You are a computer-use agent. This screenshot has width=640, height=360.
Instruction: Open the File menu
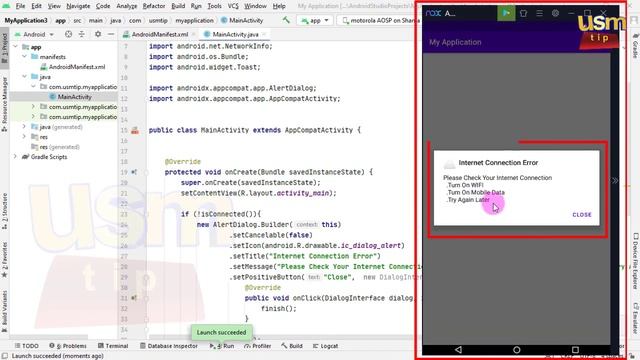pyautogui.click(x=20, y=6)
